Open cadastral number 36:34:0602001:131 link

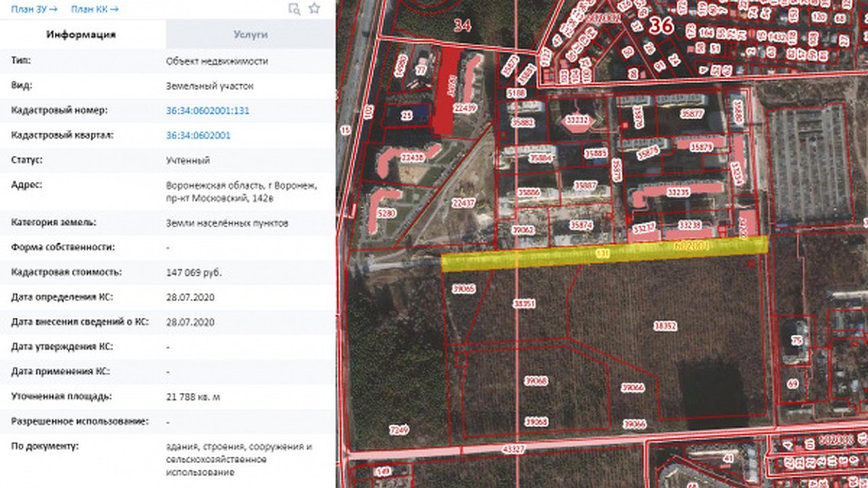point(208,110)
